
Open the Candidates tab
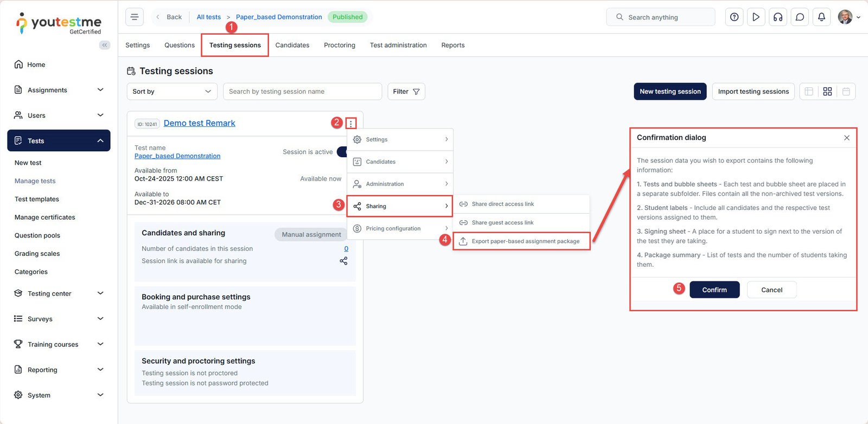292,45
